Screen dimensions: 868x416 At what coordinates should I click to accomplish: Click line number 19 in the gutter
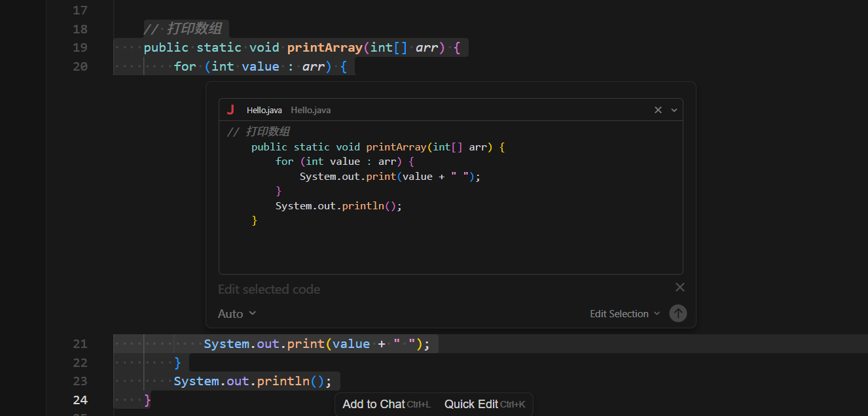point(80,48)
